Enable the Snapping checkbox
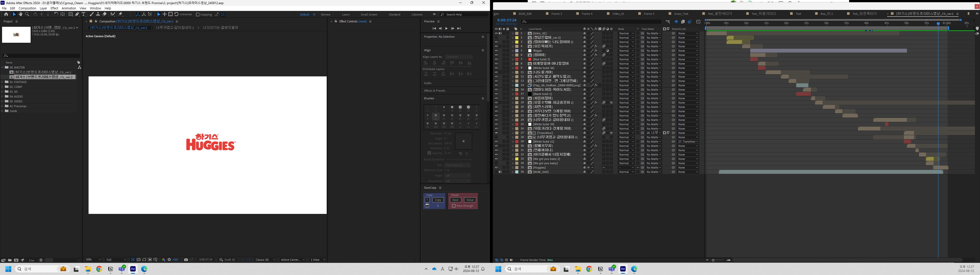Image resolution: width=980 pixels, height=275 pixels. pos(198,14)
